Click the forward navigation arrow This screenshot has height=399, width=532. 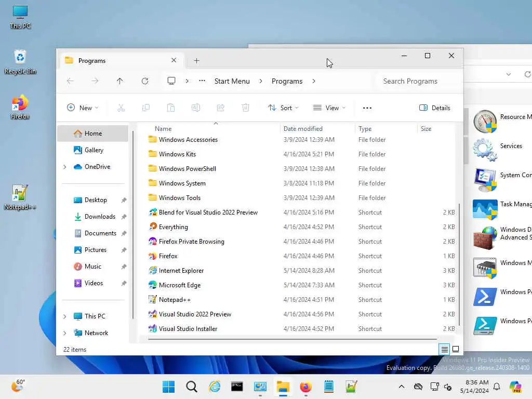pos(95,81)
